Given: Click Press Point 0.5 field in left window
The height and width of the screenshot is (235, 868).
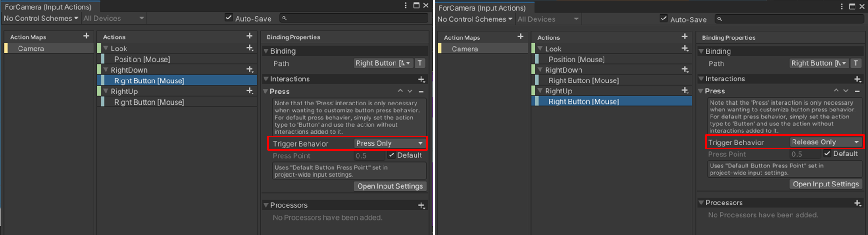Looking at the screenshot, I should tap(369, 155).
